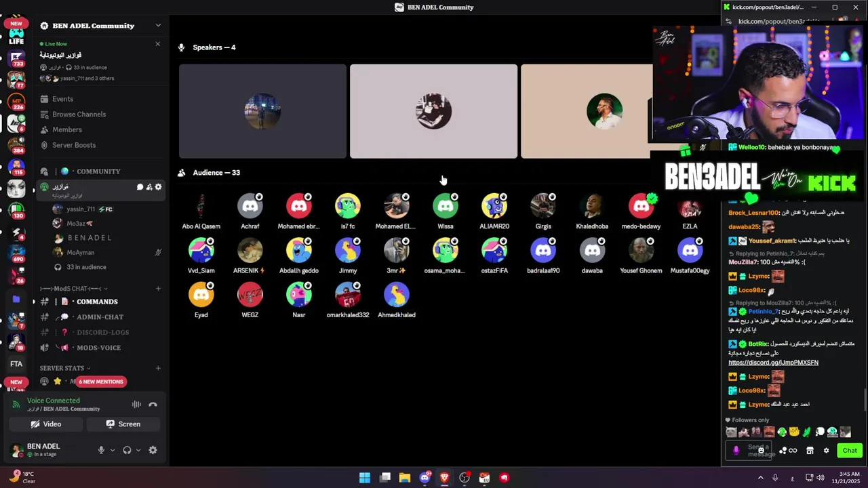Open the emote picker in Kick chat
This screenshot has height=488, width=868.
click(x=762, y=451)
